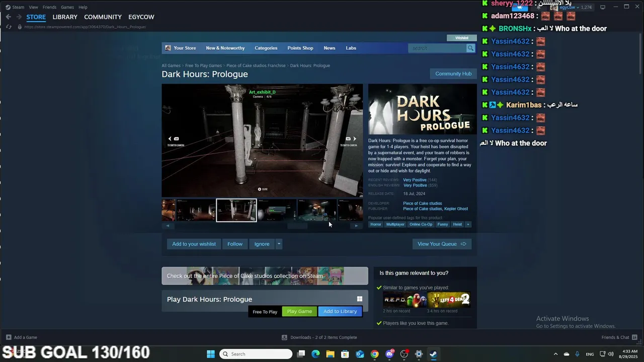
Task: Expand the Ignore options dropdown arrow
Action: click(279, 244)
